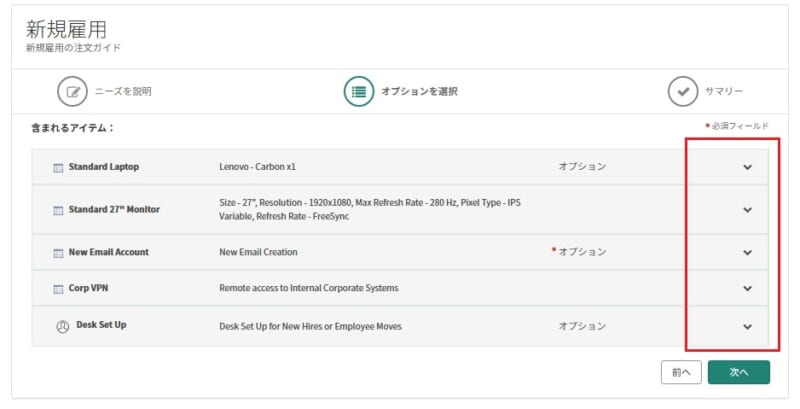Expand the New Email Account row chevron
The height and width of the screenshot is (409, 800).
click(747, 252)
